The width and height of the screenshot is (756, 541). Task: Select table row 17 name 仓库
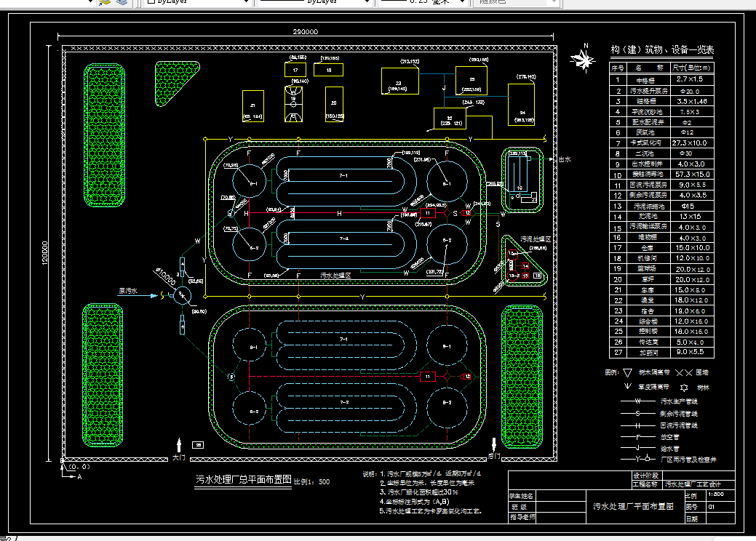tap(647, 248)
